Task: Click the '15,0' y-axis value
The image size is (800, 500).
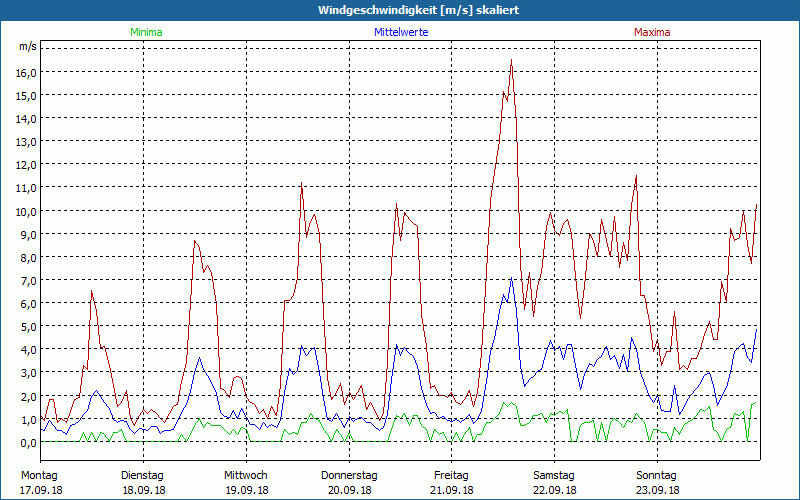Action: coord(26,95)
